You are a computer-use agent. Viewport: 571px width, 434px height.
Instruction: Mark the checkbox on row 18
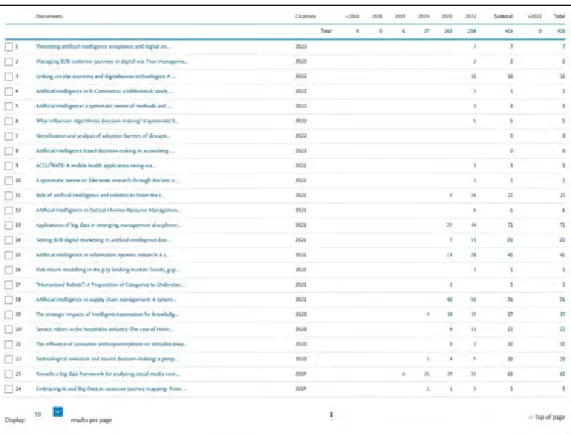(9, 300)
